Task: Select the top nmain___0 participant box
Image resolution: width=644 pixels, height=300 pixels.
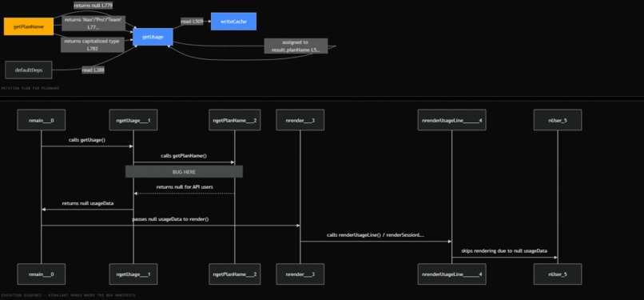Action: (x=41, y=120)
